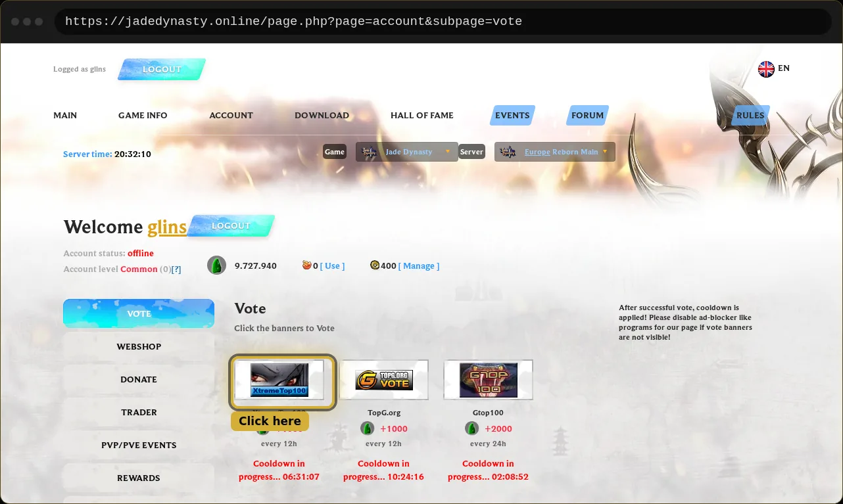
Task: Open the Jade Dynasty game dropdown
Action: click(x=407, y=152)
